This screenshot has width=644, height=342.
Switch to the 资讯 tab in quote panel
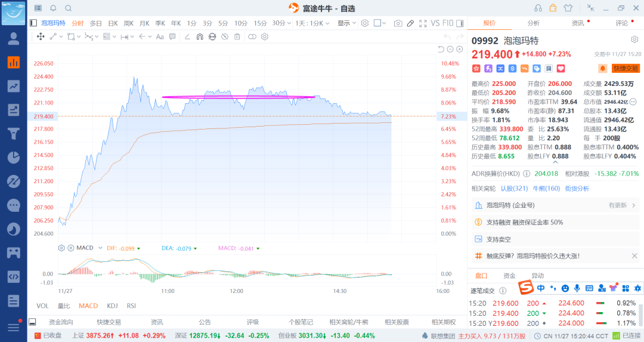point(577,23)
